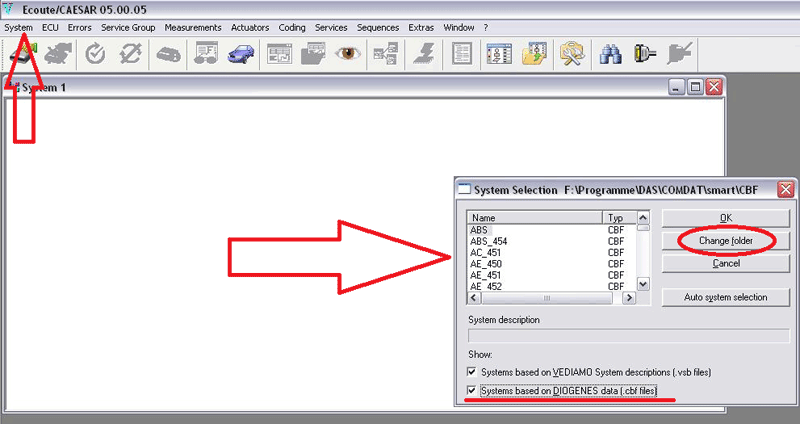Open the System menu

coord(18,28)
